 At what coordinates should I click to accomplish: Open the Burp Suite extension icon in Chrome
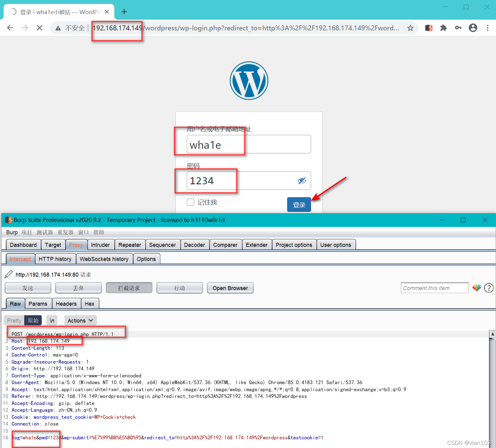pos(429,28)
